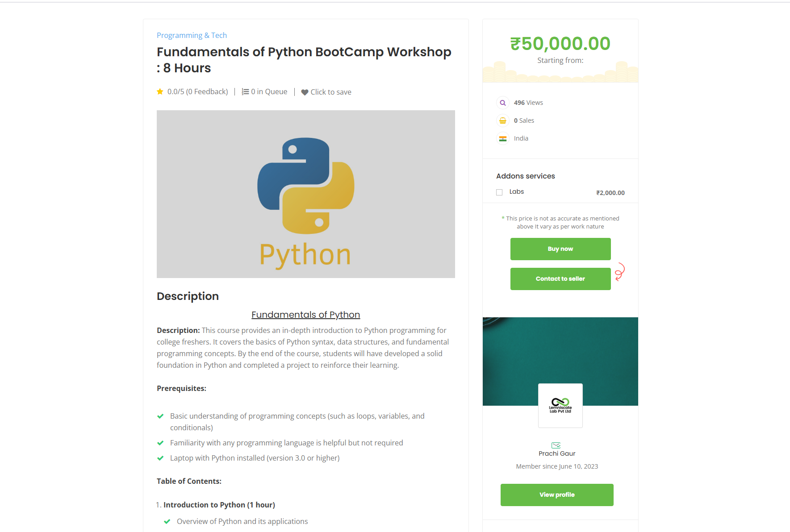Click the magnifier Views icon
The width and height of the screenshot is (790, 532).
(503, 103)
